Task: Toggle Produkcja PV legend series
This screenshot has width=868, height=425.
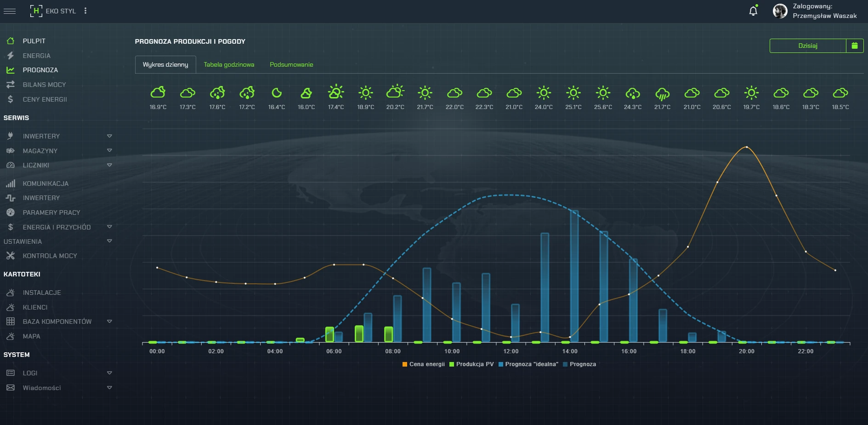Action: (471, 364)
